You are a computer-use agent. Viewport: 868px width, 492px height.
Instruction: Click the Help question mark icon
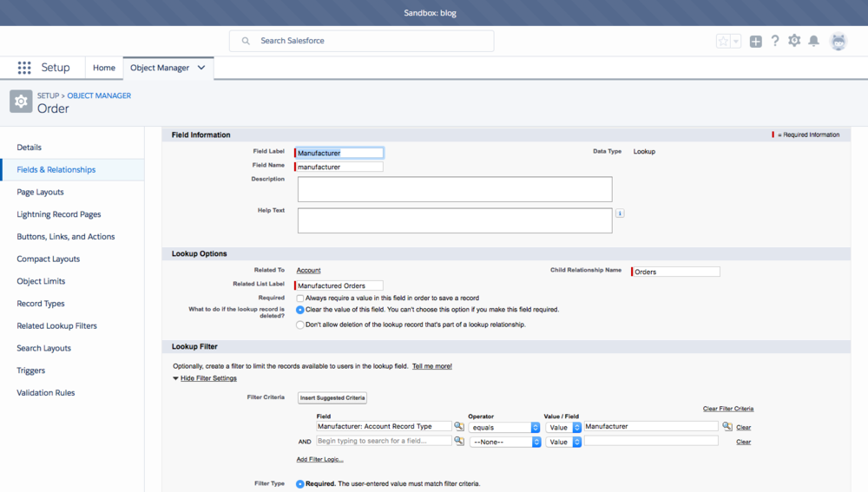point(775,41)
